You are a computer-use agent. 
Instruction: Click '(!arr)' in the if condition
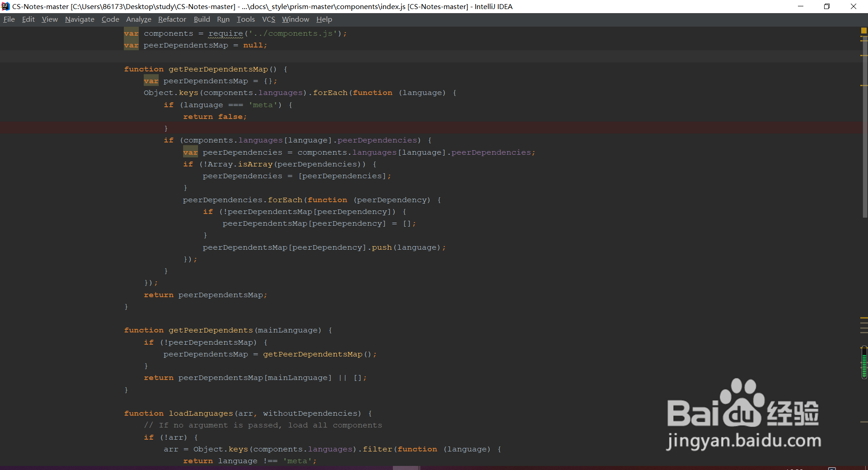tap(173, 437)
